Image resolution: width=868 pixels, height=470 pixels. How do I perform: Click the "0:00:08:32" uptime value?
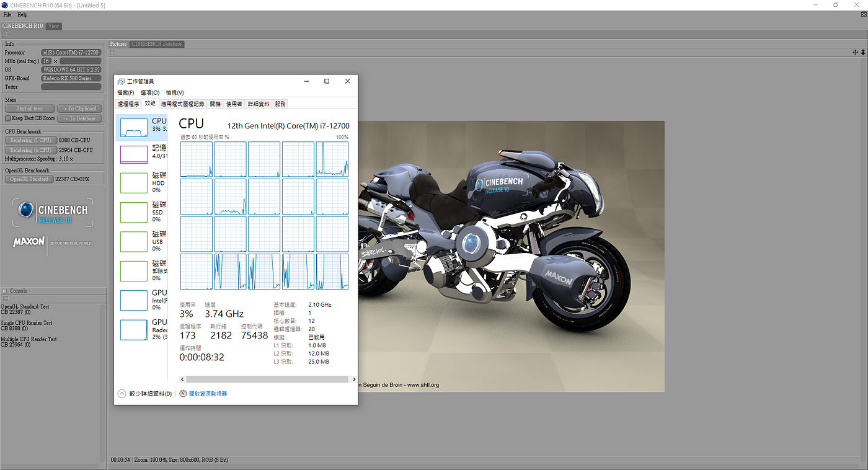click(x=201, y=357)
